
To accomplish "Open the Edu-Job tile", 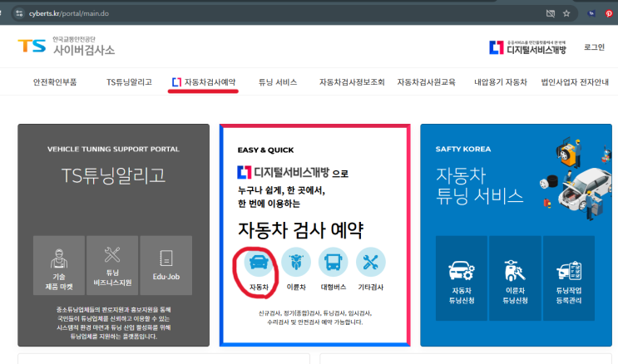I will tap(166, 265).
